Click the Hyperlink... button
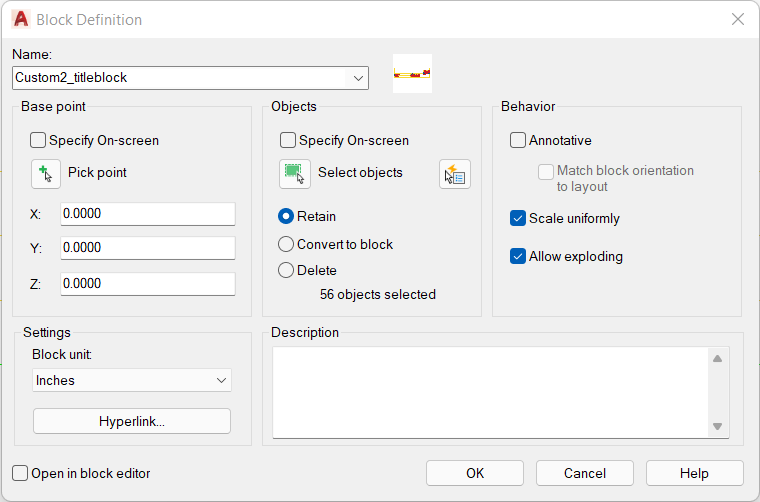This screenshot has height=502, width=760. point(132,421)
